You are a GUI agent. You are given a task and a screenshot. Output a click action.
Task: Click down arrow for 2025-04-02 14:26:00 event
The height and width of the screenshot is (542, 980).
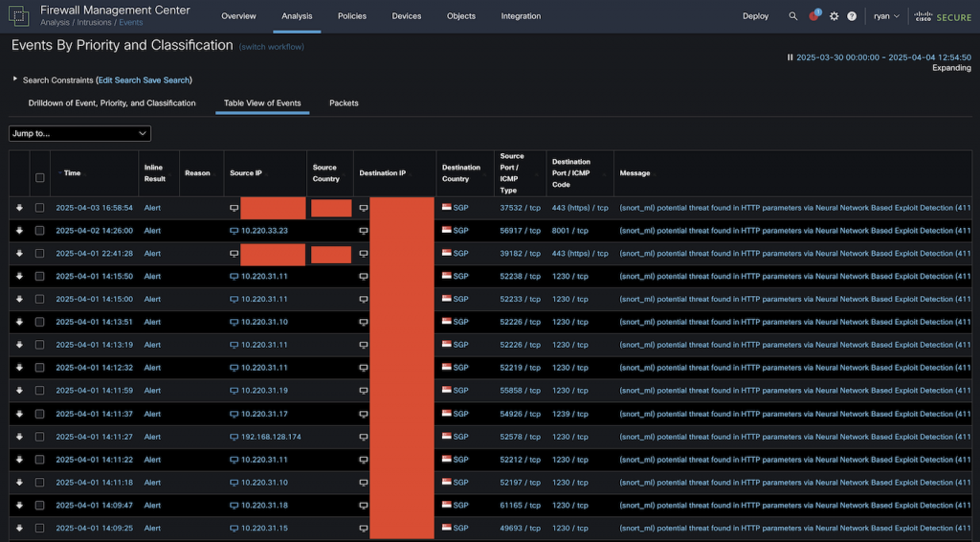[19, 231]
